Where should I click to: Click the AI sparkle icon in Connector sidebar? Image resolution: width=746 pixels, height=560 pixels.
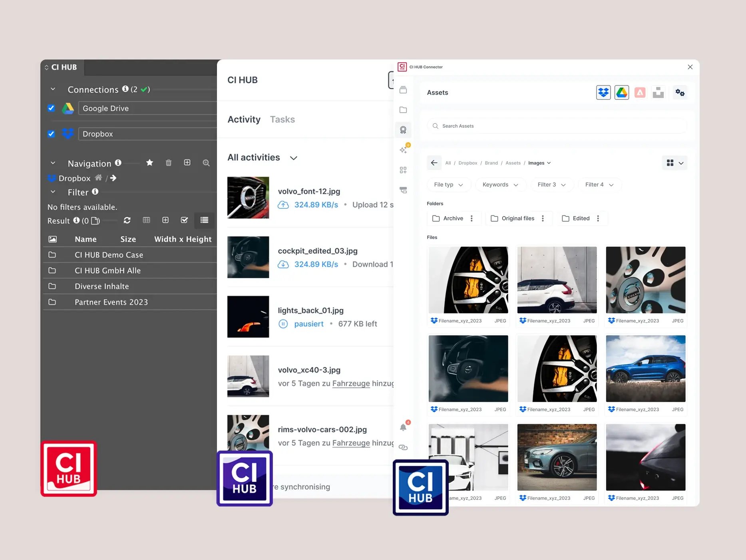[x=404, y=150]
